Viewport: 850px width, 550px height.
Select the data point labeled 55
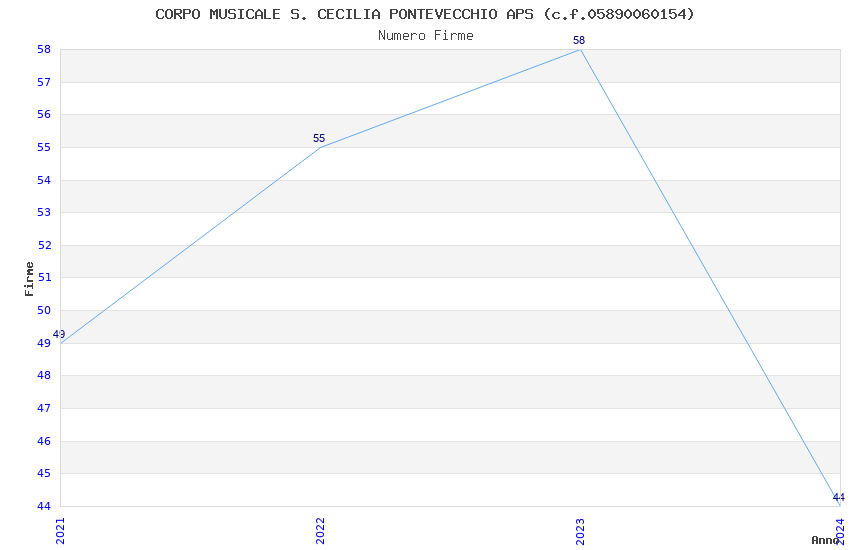point(320,147)
